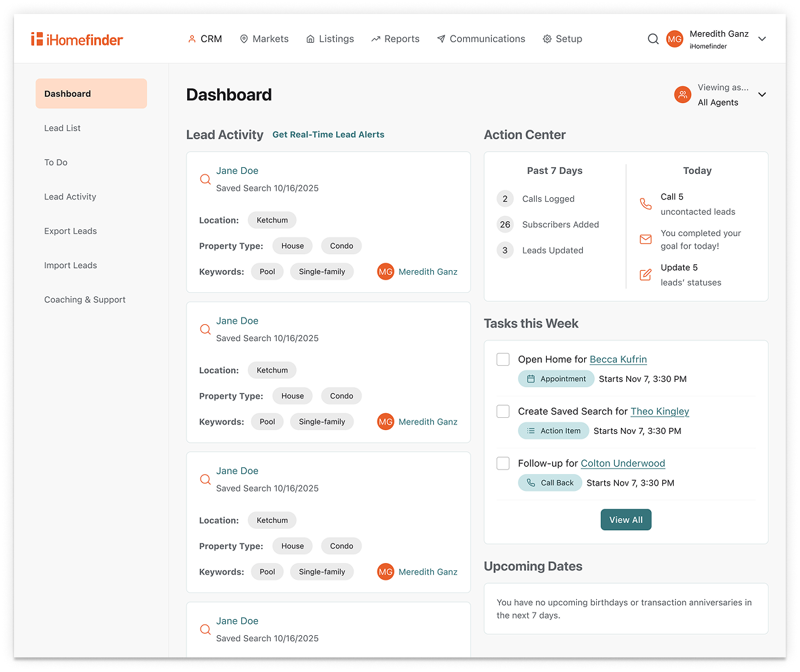Open the Communications menu

[481, 39]
